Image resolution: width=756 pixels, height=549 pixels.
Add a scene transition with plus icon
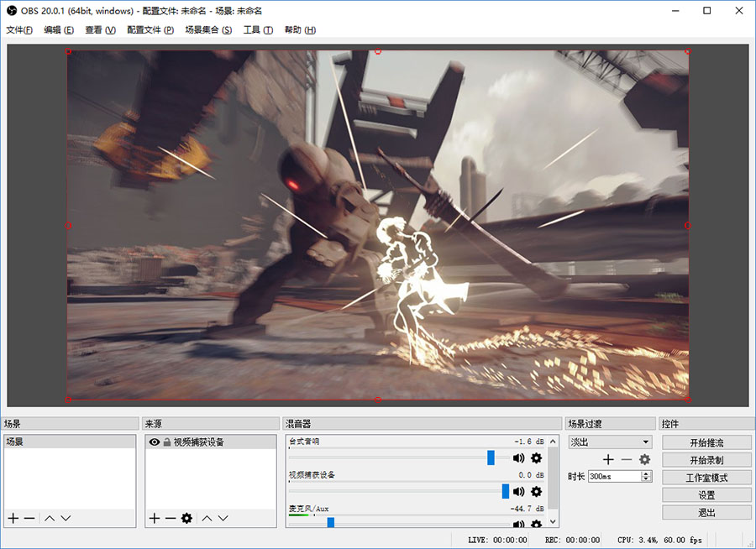608,459
